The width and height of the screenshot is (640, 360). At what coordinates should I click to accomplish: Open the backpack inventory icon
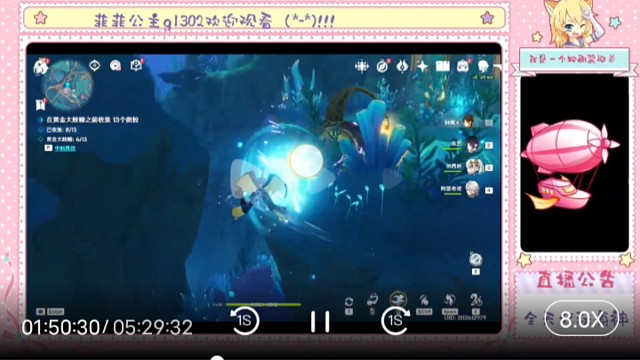pyautogui.click(x=463, y=66)
